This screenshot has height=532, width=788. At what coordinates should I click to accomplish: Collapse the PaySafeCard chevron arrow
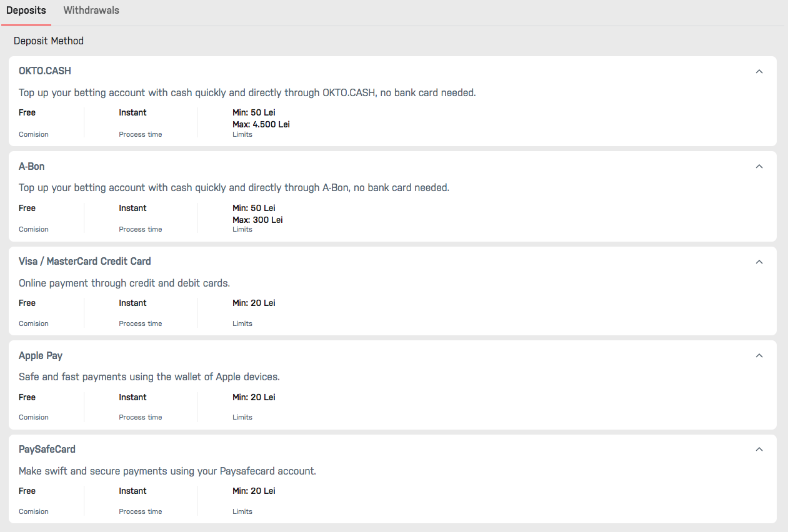click(x=759, y=450)
